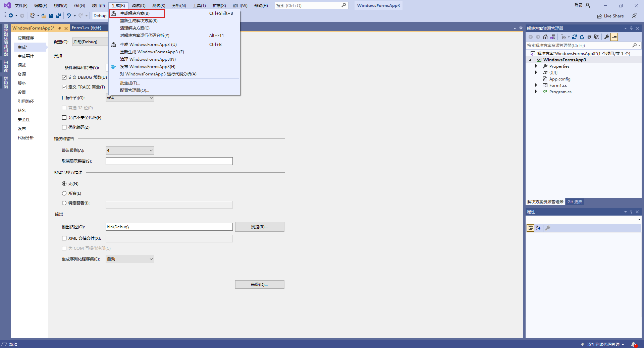This screenshot has width=644, height=348.
Task: Click the 高级(D)... advanced button
Action: [260, 285]
